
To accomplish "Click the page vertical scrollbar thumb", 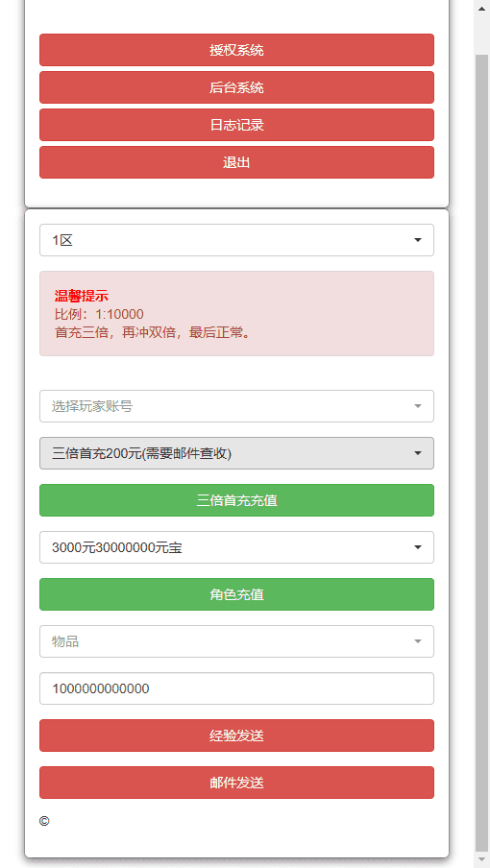I will coord(482,454).
